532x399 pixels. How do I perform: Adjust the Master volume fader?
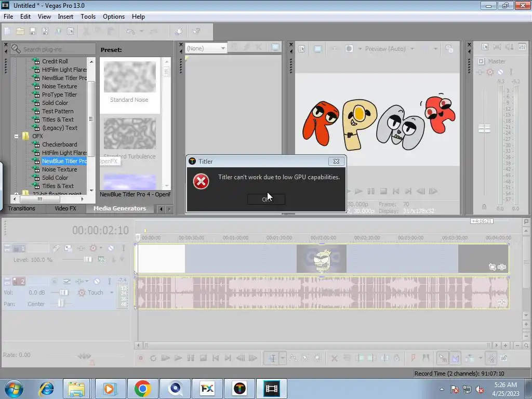click(484, 129)
